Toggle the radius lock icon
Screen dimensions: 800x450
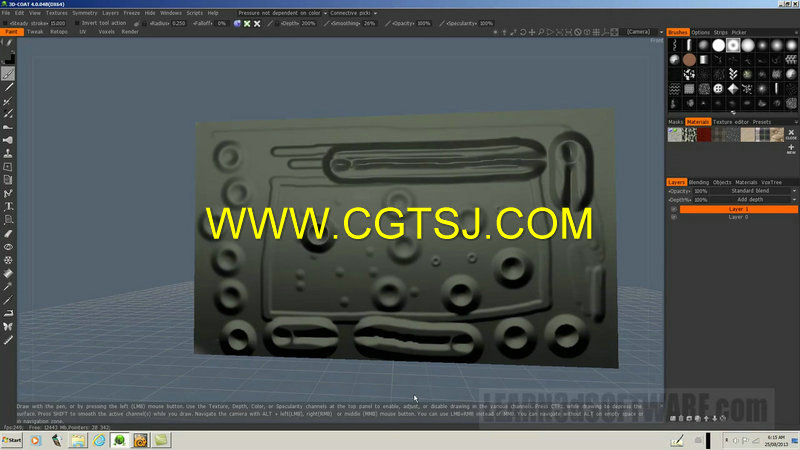click(x=144, y=23)
